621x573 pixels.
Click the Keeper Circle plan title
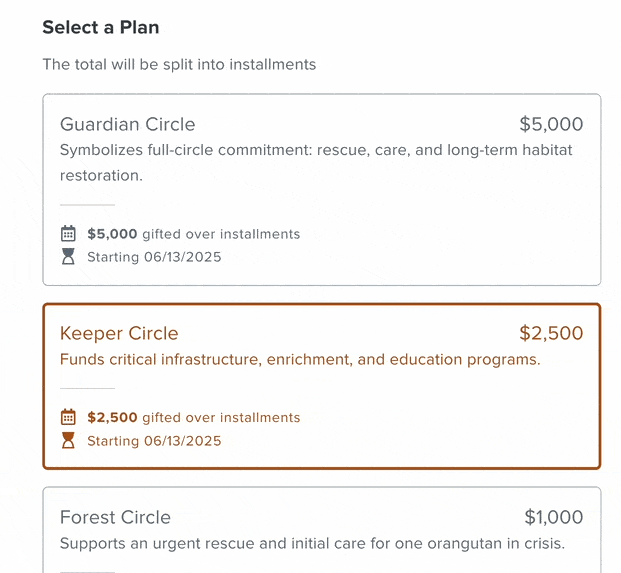(119, 333)
